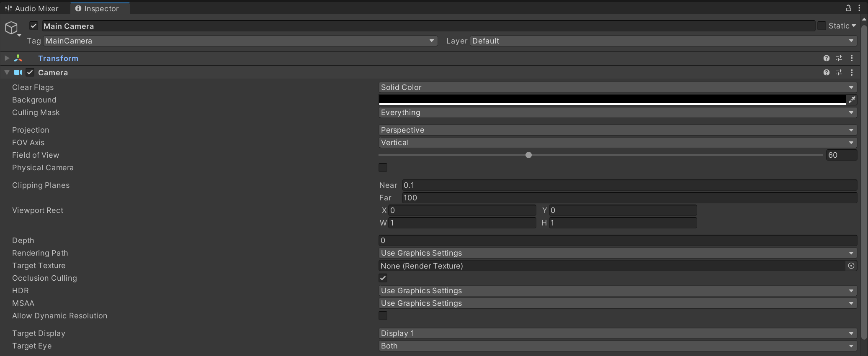Viewport: 868px width, 356px height.
Task: Expand the Transform component
Action: [7, 58]
